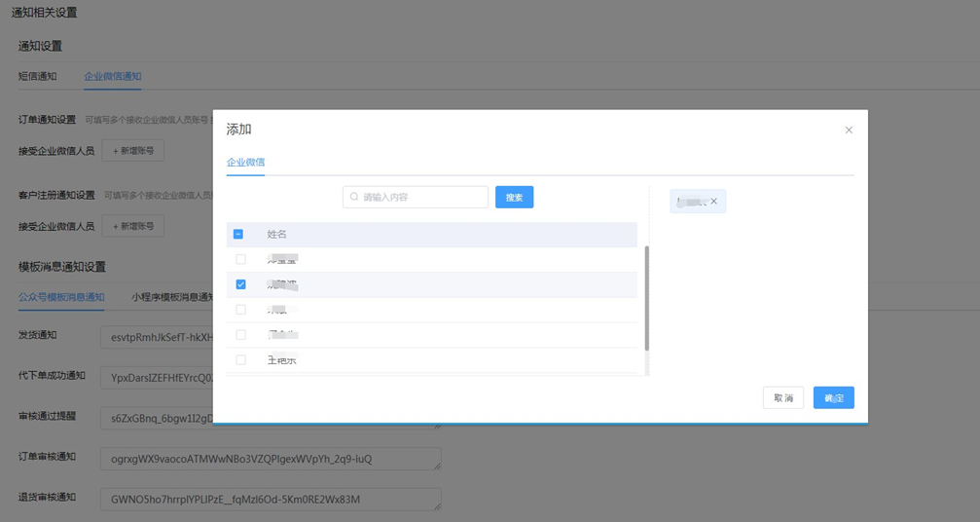Viewport: 980px width, 522px height.
Task: Uncheck the currently checked person row
Action: click(x=240, y=284)
